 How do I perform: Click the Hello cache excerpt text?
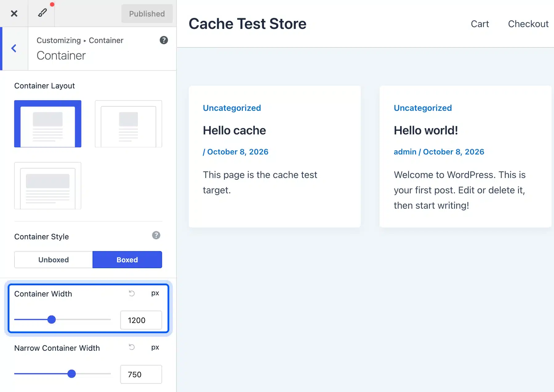click(260, 182)
